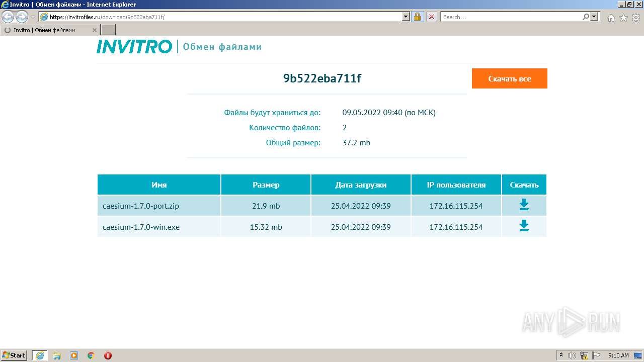Viewport: 644px width, 362px height.
Task: Stop loading with the red X button
Action: pyautogui.click(x=432, y=17)
